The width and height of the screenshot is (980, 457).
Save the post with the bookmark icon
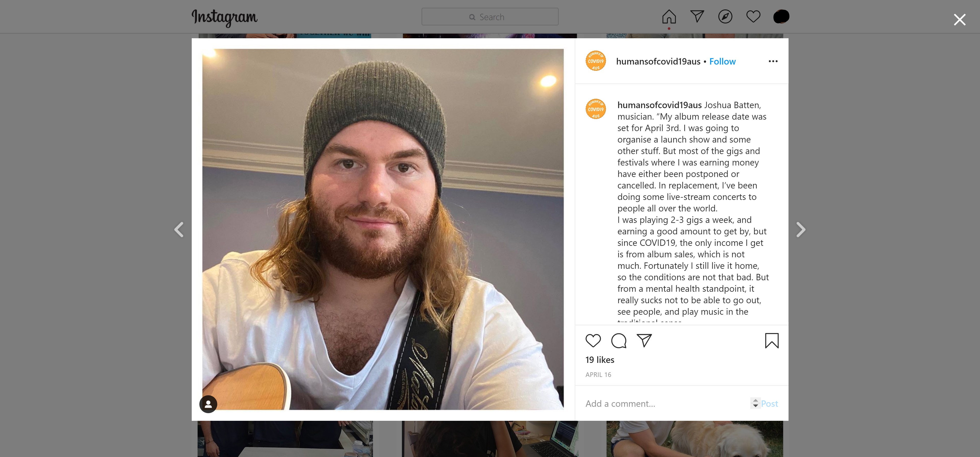(x=771, y=341)
